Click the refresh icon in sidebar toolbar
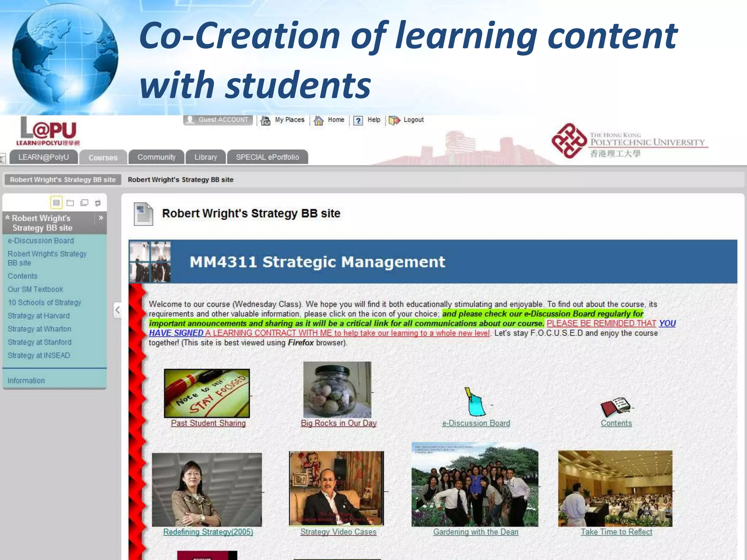 (x=98, y=203)
